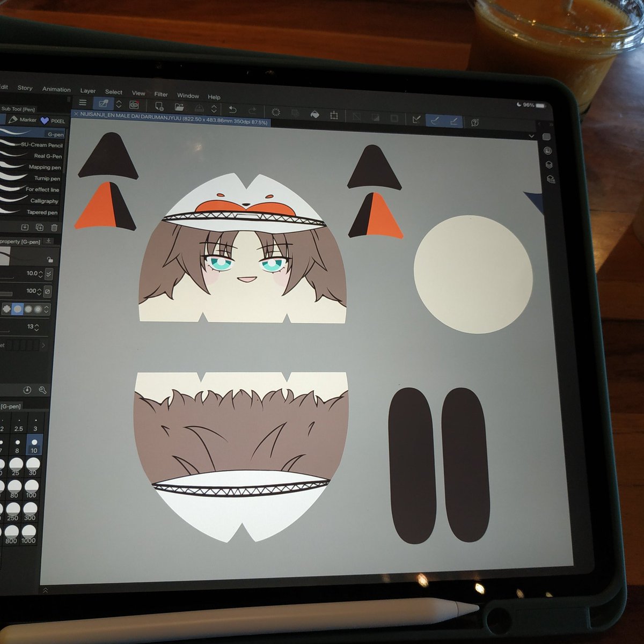Open the Layer Property icon on right dock
The width and height of the screenshot is (644, 644).
[548, 151]
